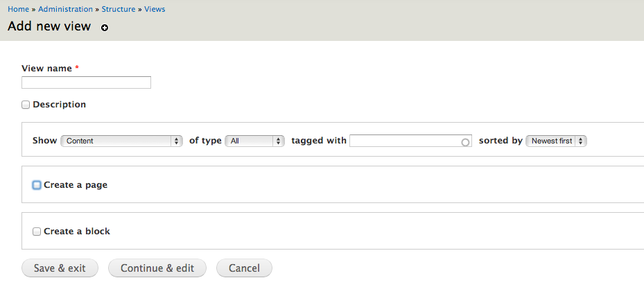Open the Structure breadcrumb link
Viewport: 644px width, 296px height.
point(119,9)
